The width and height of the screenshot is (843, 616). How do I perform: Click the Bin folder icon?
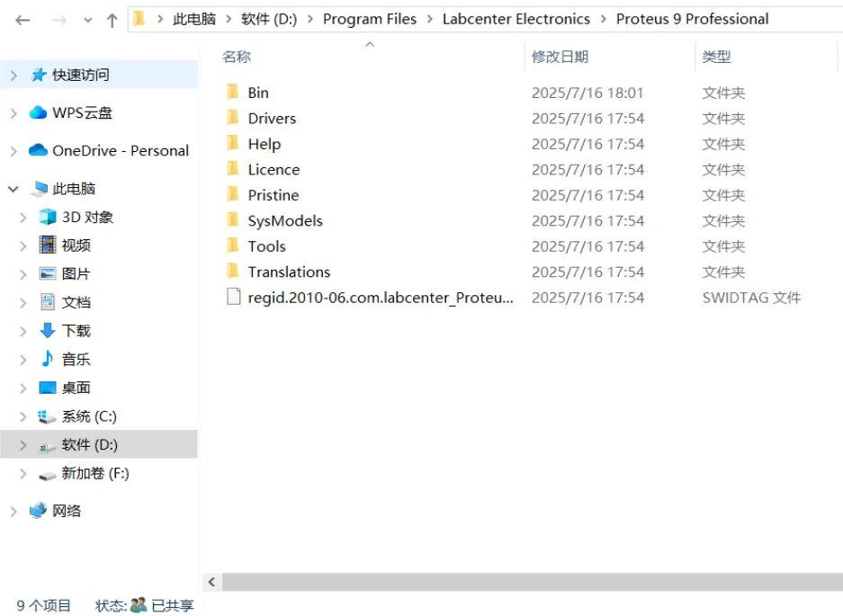233,92
